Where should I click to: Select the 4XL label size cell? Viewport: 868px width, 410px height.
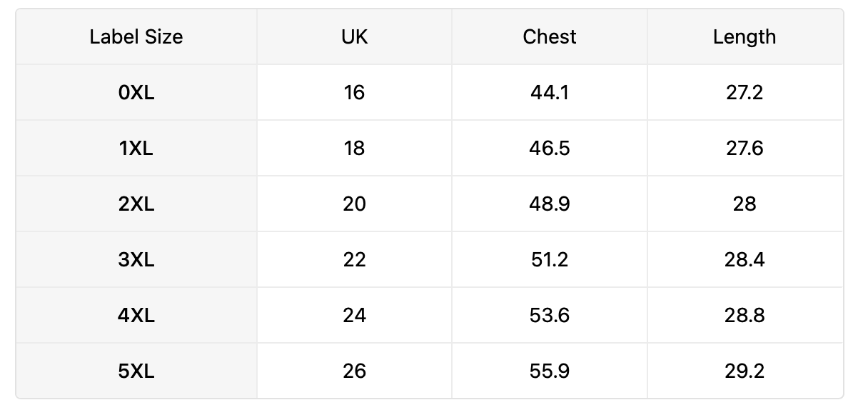tap(136, 315)
